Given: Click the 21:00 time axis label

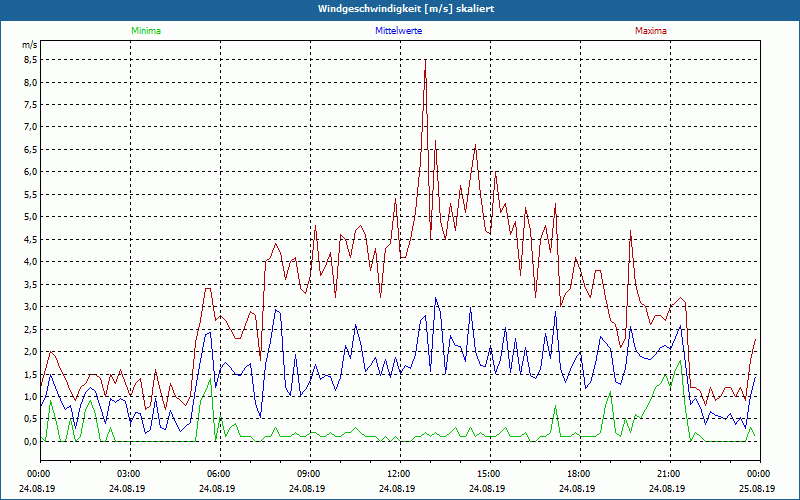Looking at the screenshot, I should [668, 474].
